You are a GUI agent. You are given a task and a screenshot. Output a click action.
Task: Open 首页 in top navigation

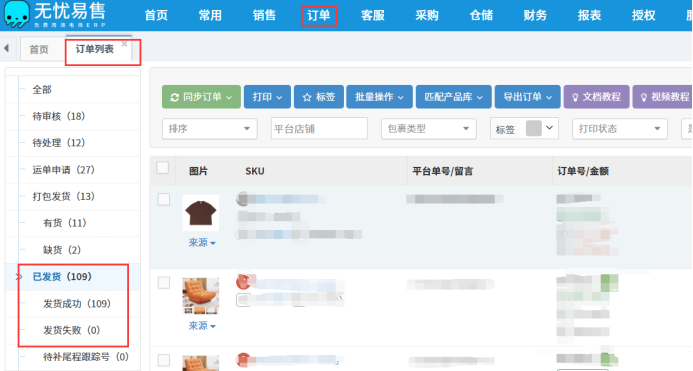pos(156,15)
